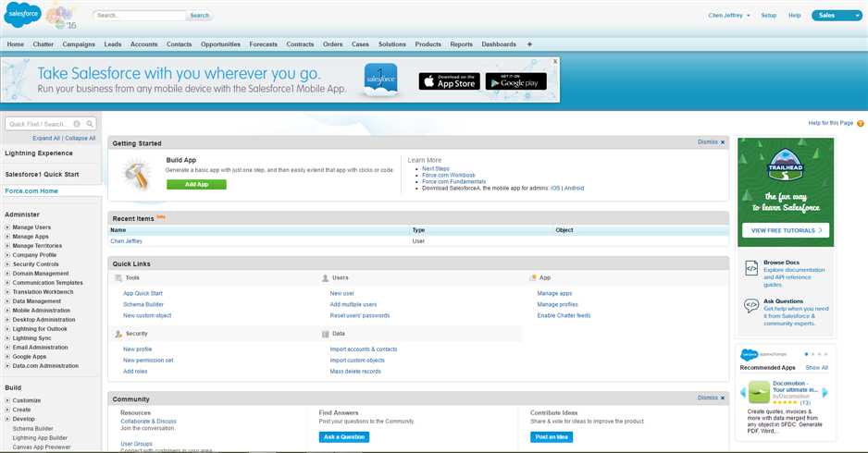Open Salesforce1 Quick Start in the sidebar
The width and height of the screenshot is (868, 453).
pos(42,174)
